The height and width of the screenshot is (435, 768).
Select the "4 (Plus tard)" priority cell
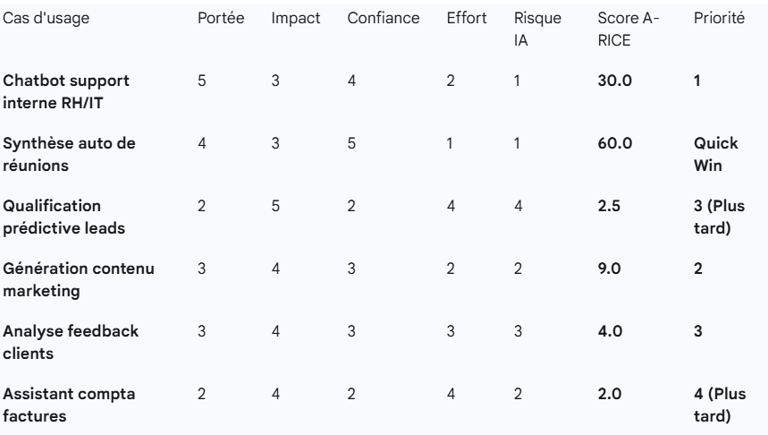(x=720, y=405)
